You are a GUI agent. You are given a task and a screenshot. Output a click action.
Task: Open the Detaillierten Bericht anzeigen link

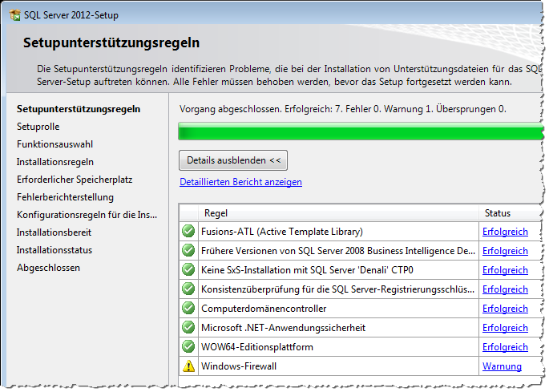[240, 182]
